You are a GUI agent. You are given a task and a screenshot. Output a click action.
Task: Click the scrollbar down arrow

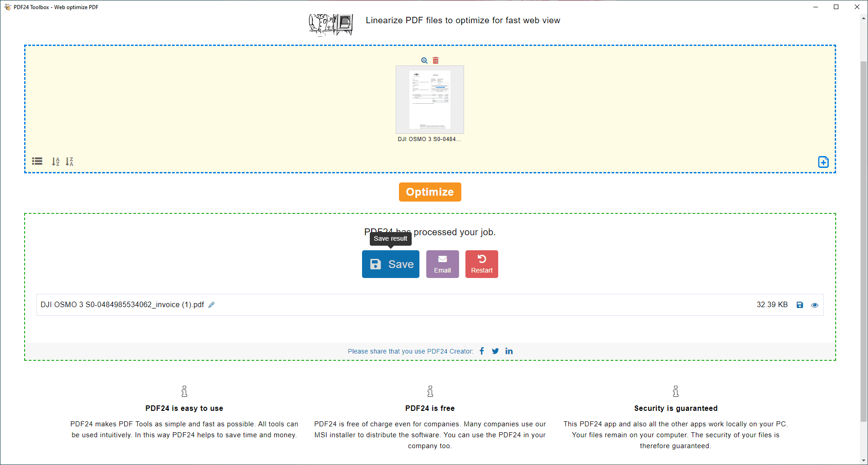(x=863, y=460)
